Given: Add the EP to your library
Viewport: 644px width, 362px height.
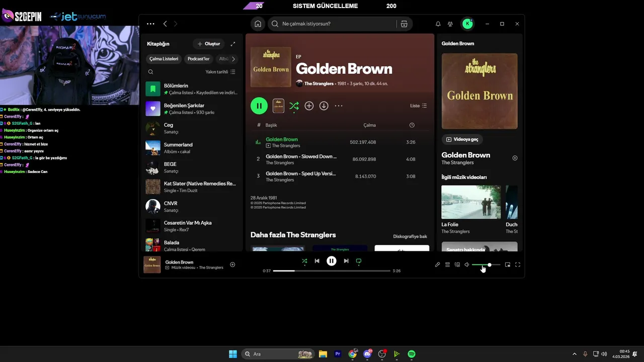Looking at the screenshot, I should (x=309, y=106).
